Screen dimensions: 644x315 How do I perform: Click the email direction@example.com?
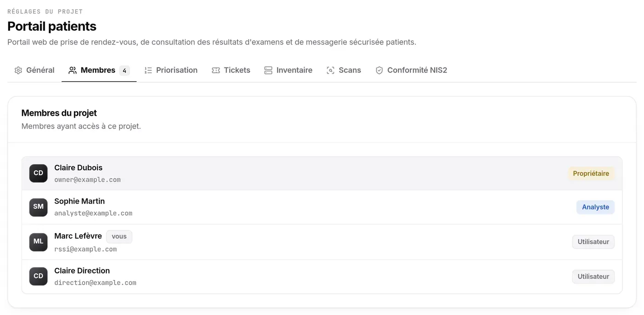click(95, 283)
